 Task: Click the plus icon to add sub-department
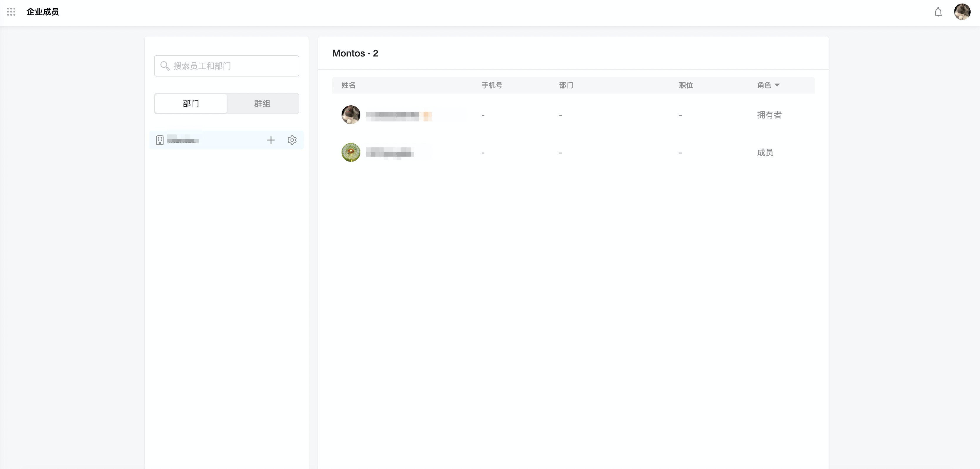click(x=271, y=140)
